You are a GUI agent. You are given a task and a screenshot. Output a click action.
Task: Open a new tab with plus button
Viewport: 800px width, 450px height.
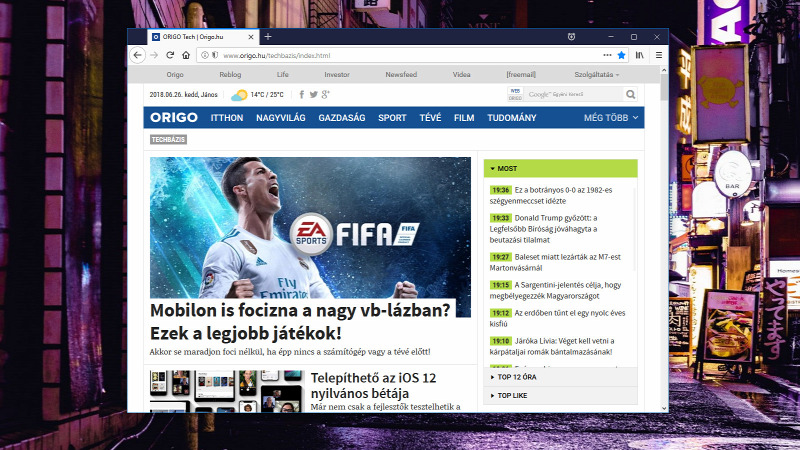point(268,37)
